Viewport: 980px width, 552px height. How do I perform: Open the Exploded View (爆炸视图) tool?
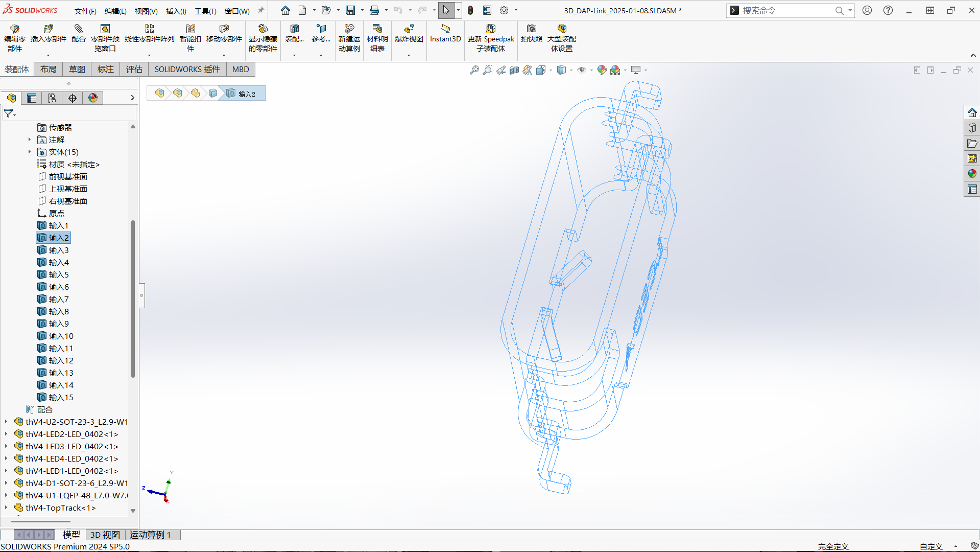(x=409, y=29)
